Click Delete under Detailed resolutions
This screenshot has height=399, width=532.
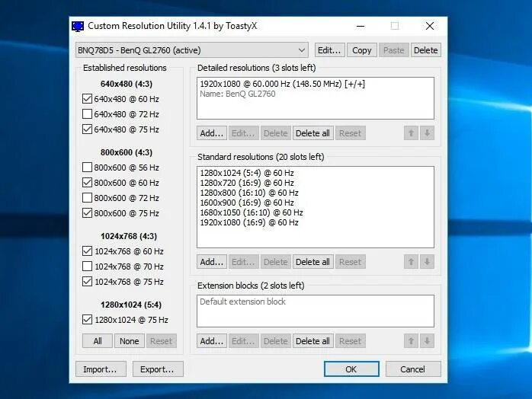click(x=275, y=133)
